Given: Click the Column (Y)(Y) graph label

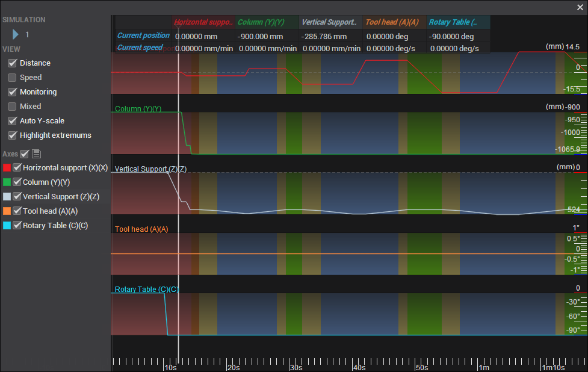Looking at the screenshot, I should pyautogui.click(x=138, y=109).
